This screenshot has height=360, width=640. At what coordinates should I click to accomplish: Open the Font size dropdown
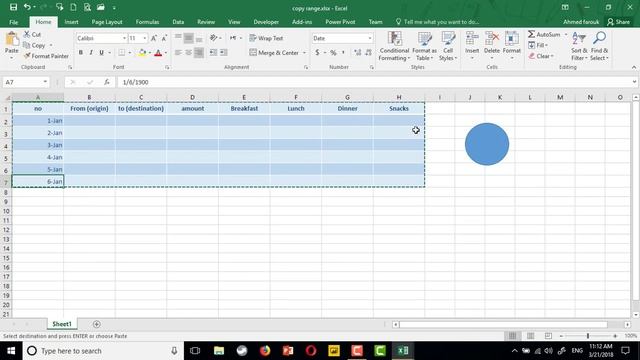(144, 38)
